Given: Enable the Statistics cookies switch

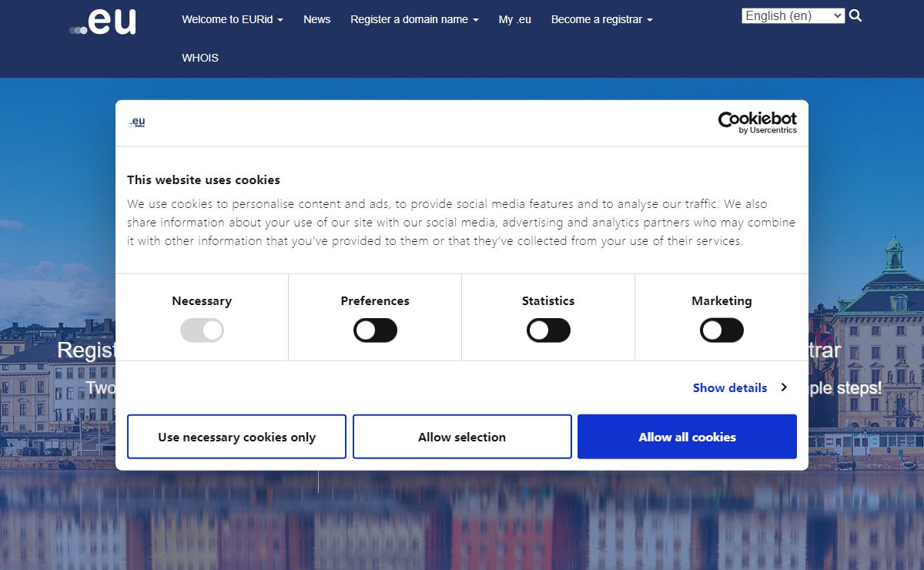Looking at the screenshot, I should (x=548, y=330).
